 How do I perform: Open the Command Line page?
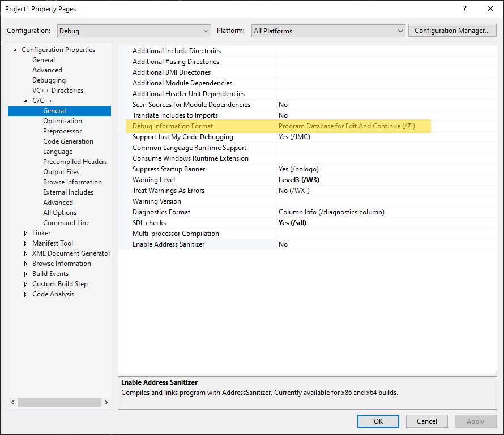66,223
